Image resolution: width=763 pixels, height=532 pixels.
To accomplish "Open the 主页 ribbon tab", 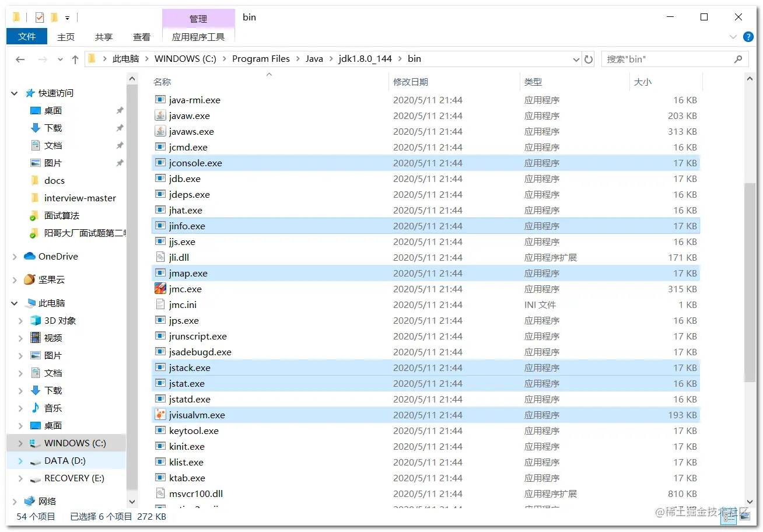I will point(66,37).
